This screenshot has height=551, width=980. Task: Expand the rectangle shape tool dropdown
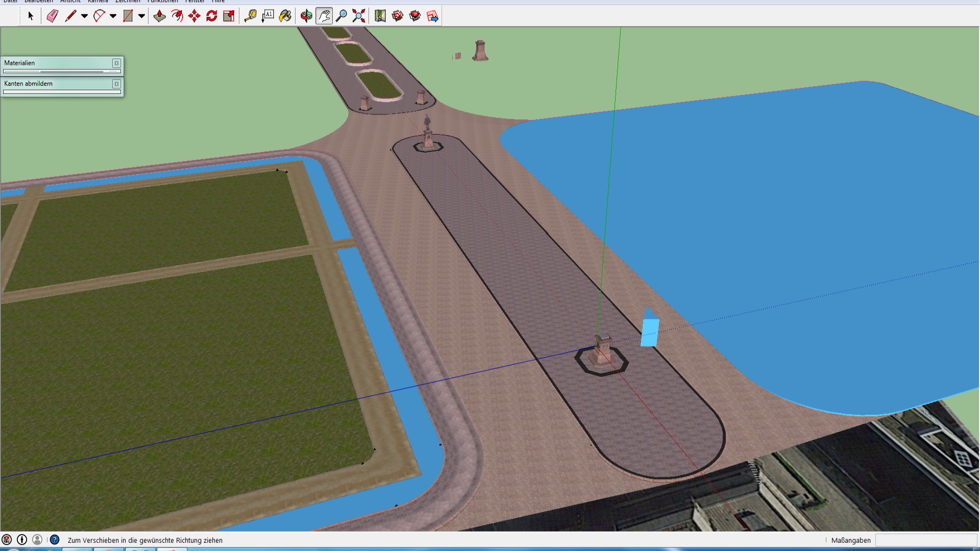(142, 16)
